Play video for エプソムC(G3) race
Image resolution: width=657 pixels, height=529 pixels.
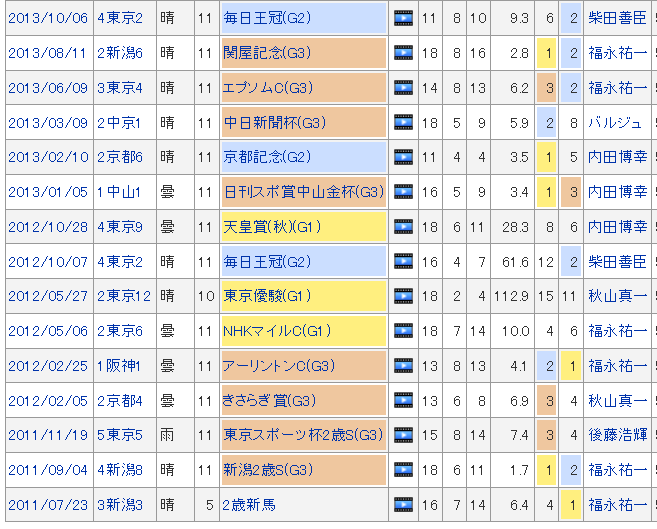coord(403,88)
